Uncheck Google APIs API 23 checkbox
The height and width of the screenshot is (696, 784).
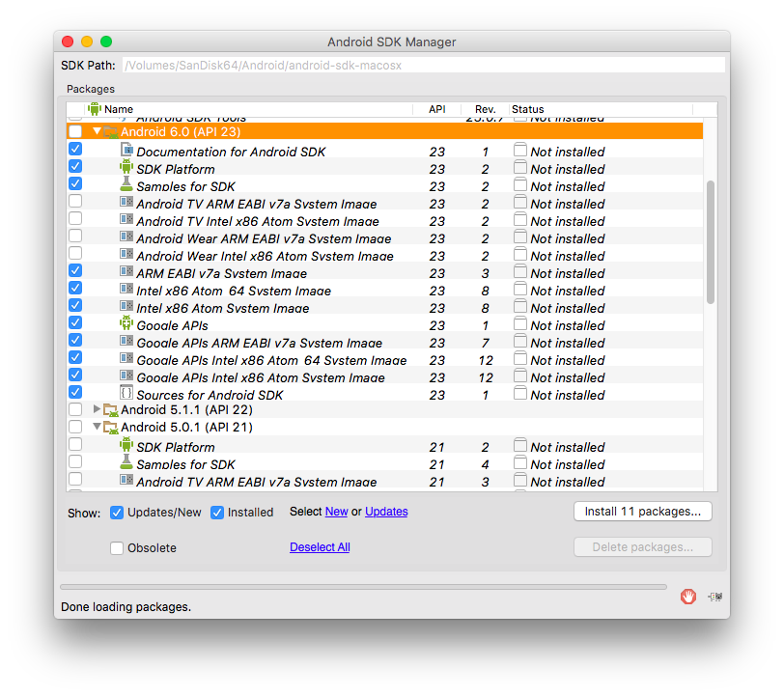point(75,322)
